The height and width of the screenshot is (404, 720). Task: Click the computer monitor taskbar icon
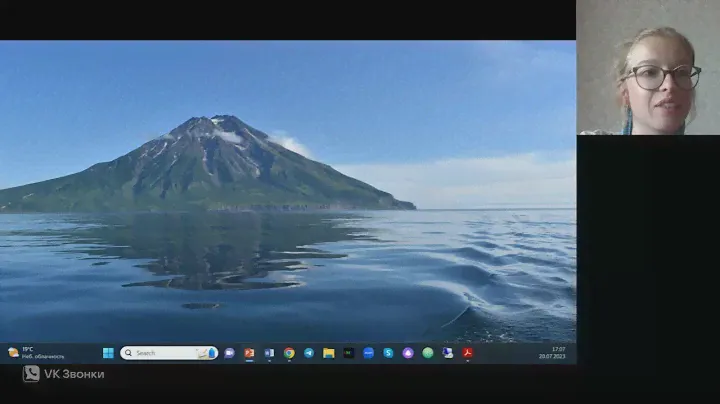[x=447, y=353]
